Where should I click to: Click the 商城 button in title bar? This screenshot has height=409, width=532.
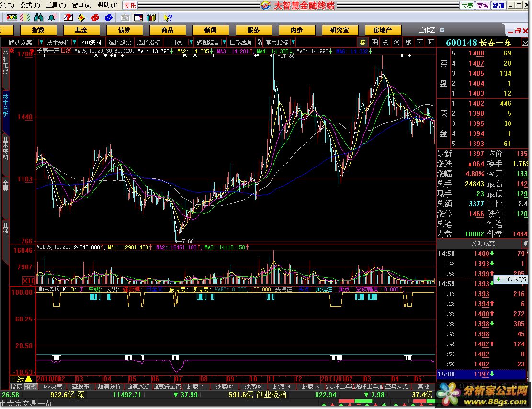pos(483,5)
